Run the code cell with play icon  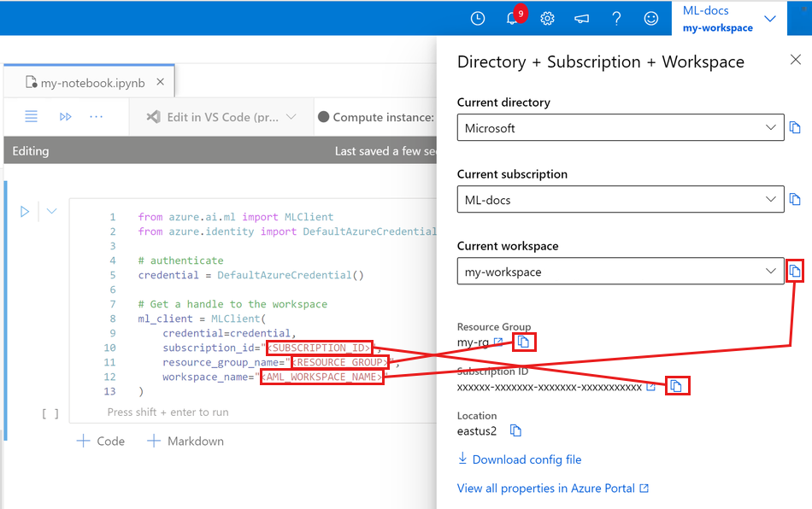[24, 212]
